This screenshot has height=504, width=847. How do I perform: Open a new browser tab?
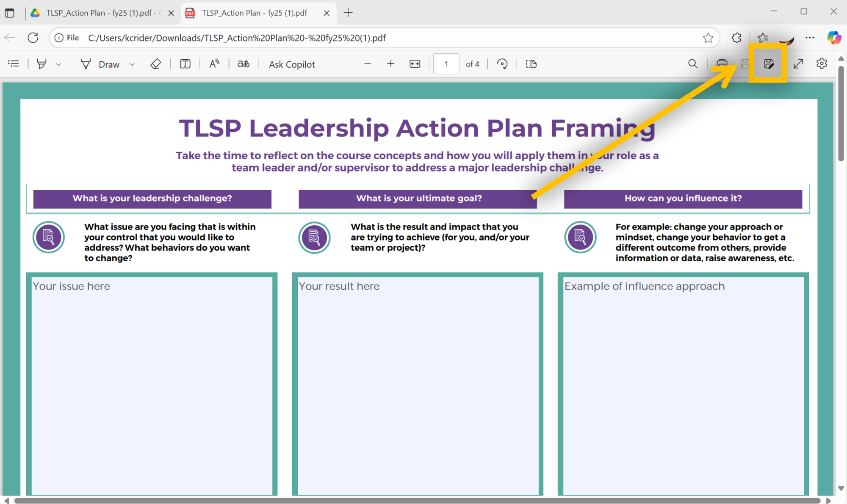348,13
